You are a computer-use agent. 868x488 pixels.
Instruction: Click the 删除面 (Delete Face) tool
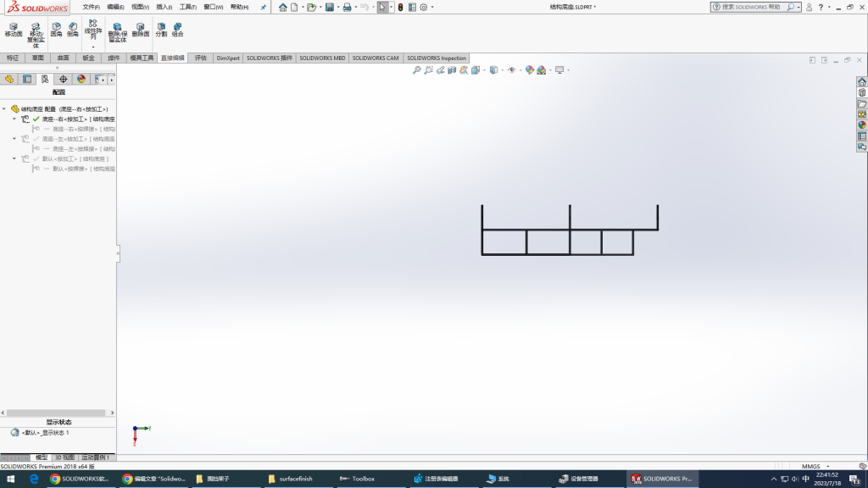[x=141, y=30]
